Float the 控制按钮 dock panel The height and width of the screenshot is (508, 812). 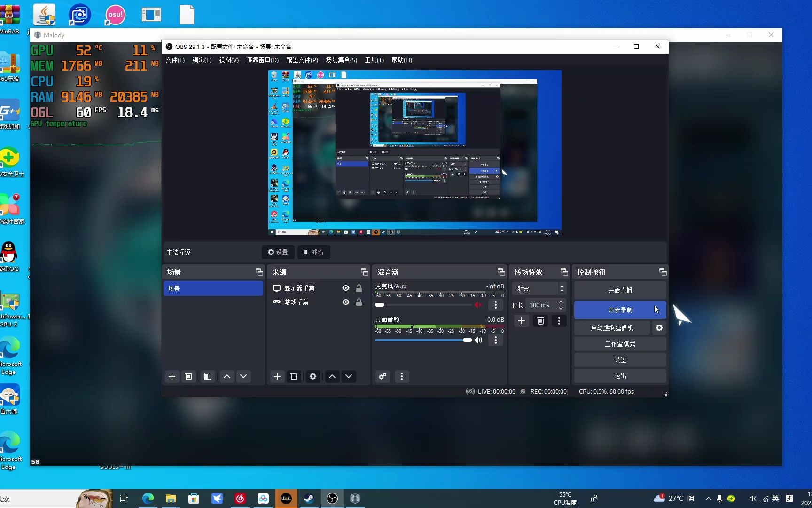point(663,272)
